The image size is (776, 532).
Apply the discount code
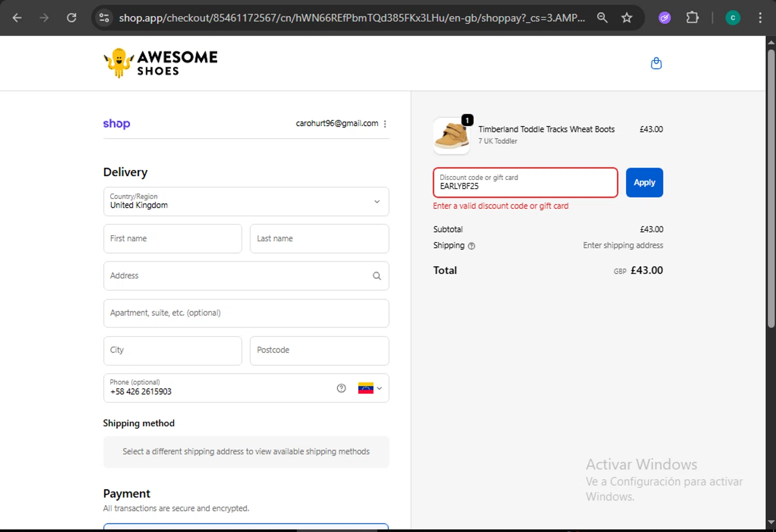(644, 183)
